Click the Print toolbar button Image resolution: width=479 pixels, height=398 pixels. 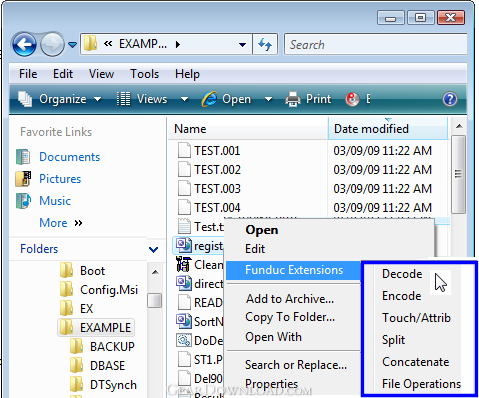point(308,99)
